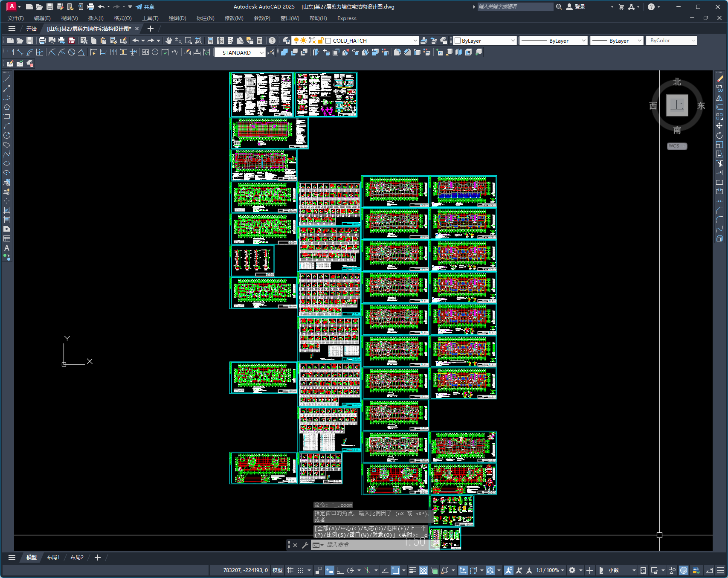
Task: Select the Multiline Text tool
Action: click(7, 248)
